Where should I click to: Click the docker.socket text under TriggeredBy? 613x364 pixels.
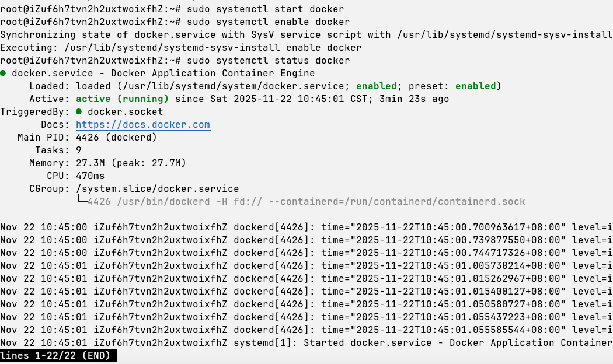coord(126,111)
